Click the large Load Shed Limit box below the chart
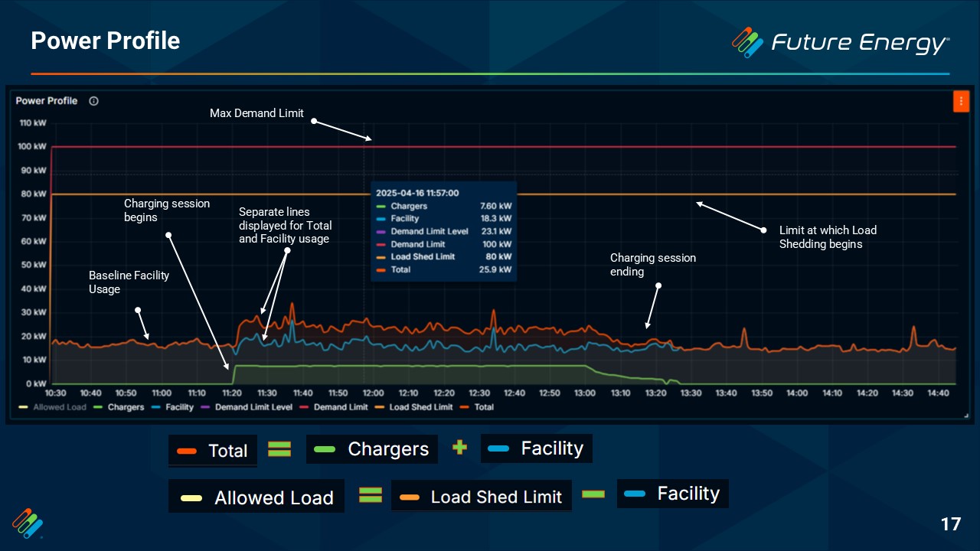Viewport: 980px width, 551px height. [x=482, y=497]
